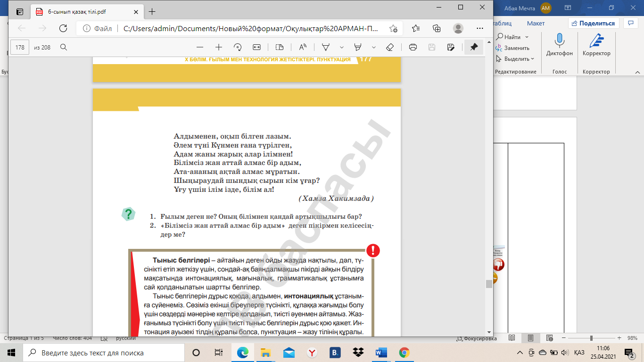Viewport: 644px width, 362px height.
Task: Expand the Найти dropdown arrow
Action: (x=527, y=37)
